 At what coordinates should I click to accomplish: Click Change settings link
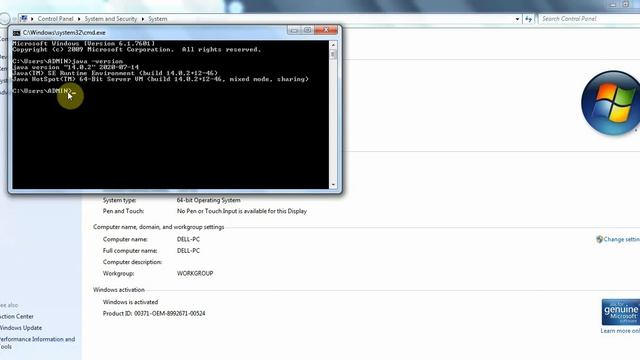click(x=621, y=239)
